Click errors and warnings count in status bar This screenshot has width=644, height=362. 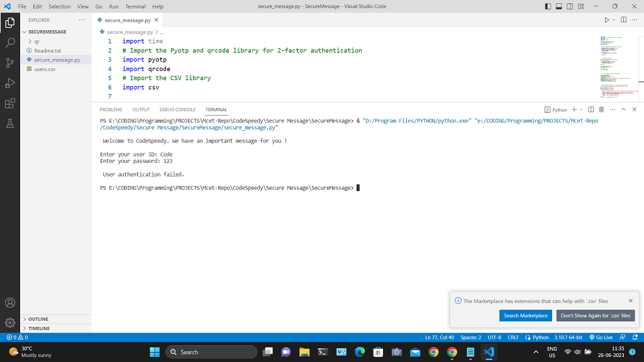pos(17,337)
